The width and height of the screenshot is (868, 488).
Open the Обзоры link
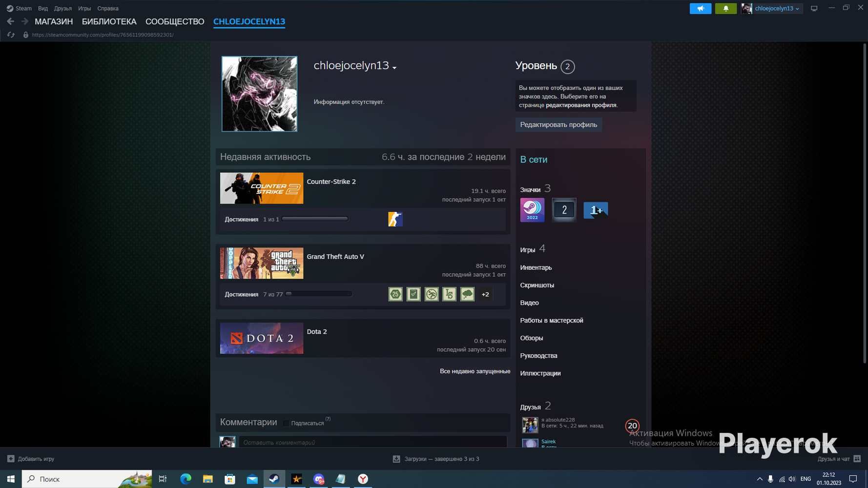pyautogui.click(x=532, y=338)
